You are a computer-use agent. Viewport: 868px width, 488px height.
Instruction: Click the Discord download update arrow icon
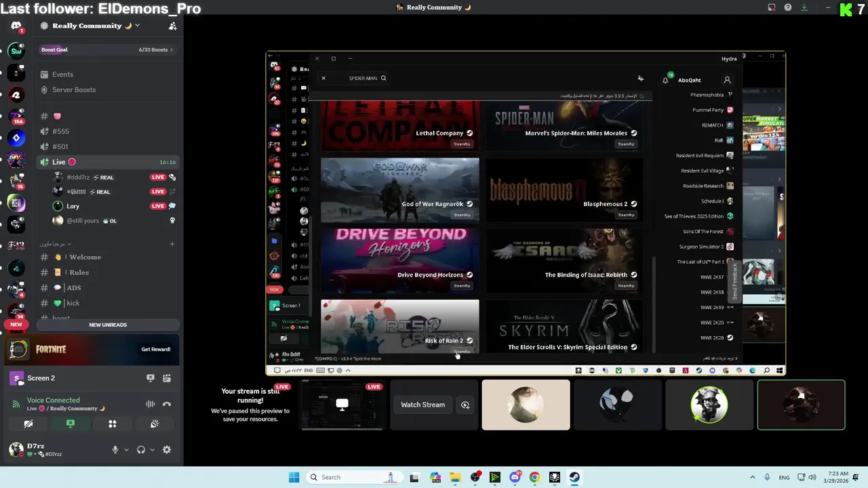[x=804, y=7]
